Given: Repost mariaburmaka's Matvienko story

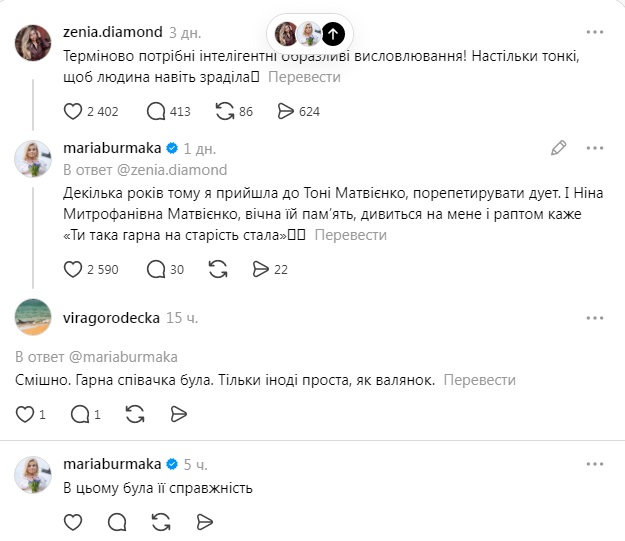Looking at the screenshot, I should tap(217, 269).
